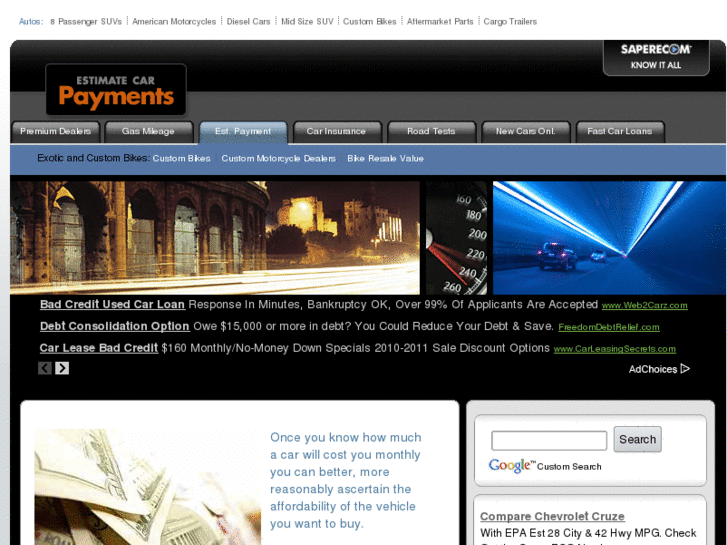
Task: Follow the Cargo Trailers link
Action: tap(510, 22)
